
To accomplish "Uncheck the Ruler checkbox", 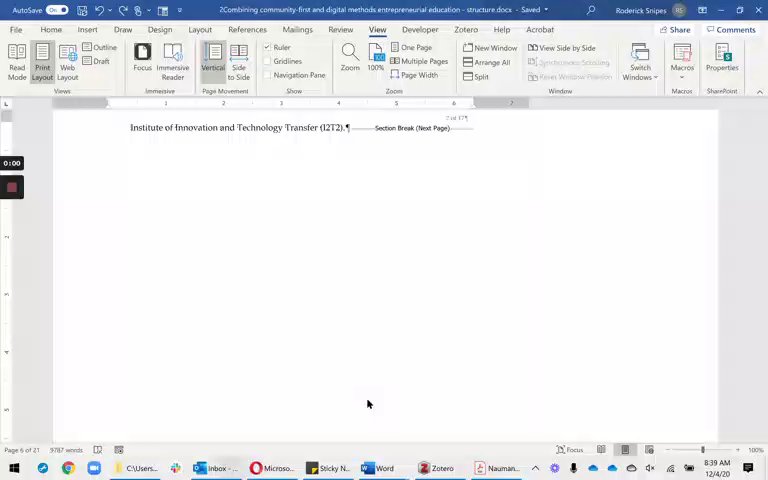I will tap(267, 47).
